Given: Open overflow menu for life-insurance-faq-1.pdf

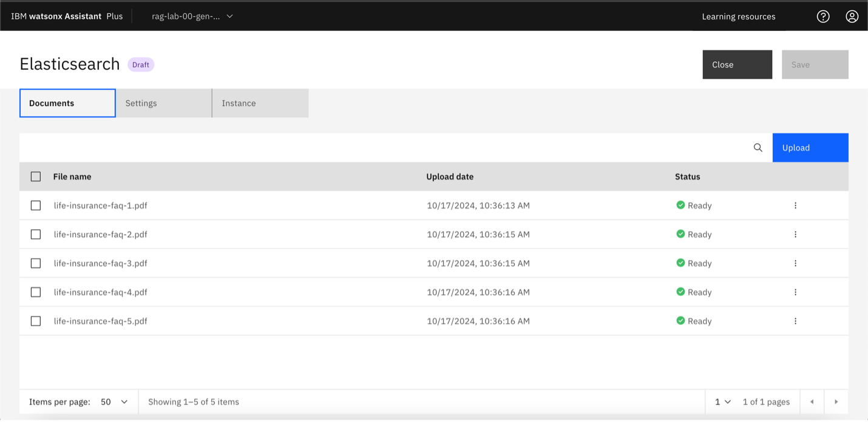Looking at the screenshot, I should coord(795,206).
